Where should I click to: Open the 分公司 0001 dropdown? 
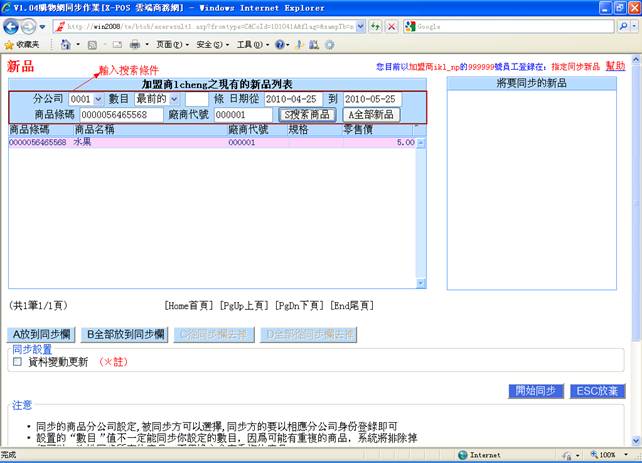tap(85, 100)
